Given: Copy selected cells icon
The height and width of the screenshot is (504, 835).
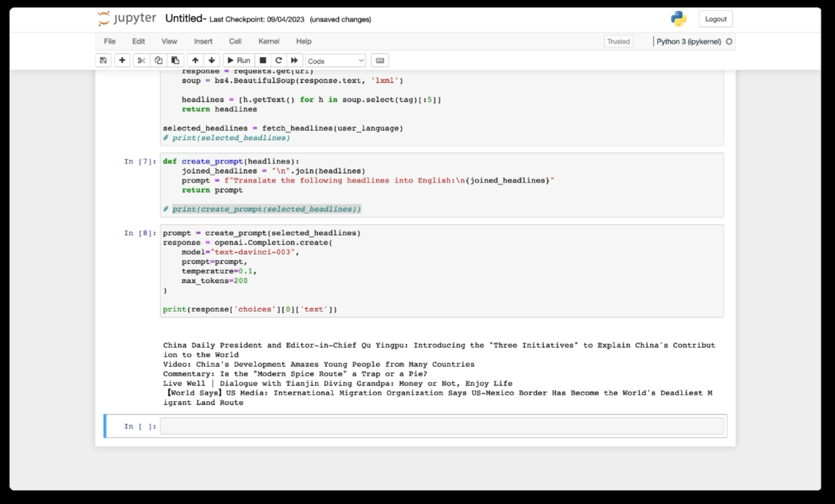Looking at the screenshot, I should click(x=158, y=61).
